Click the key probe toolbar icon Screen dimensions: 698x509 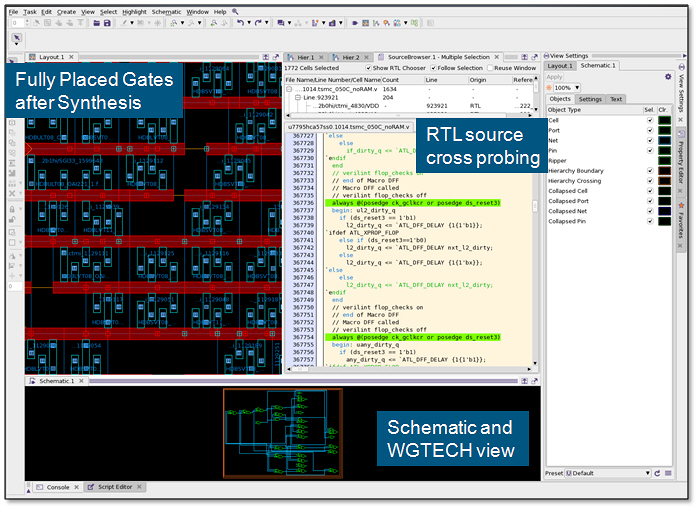tap(386, 23)
